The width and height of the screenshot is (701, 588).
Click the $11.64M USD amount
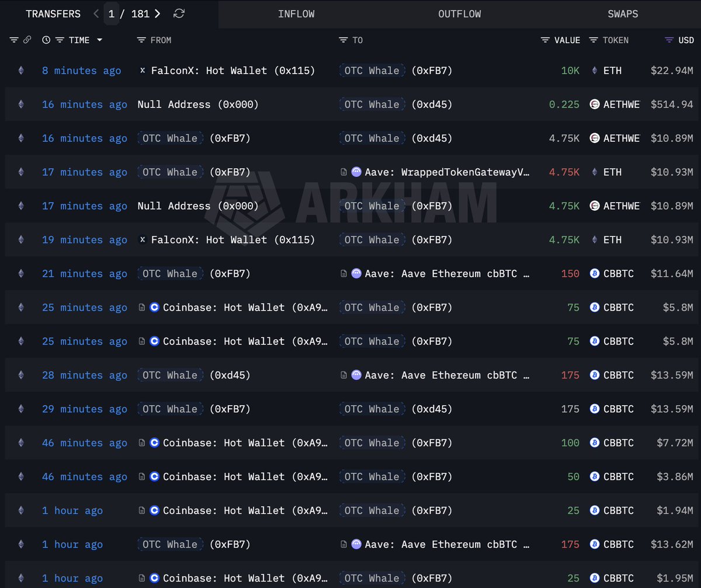(x=672, y=274)
